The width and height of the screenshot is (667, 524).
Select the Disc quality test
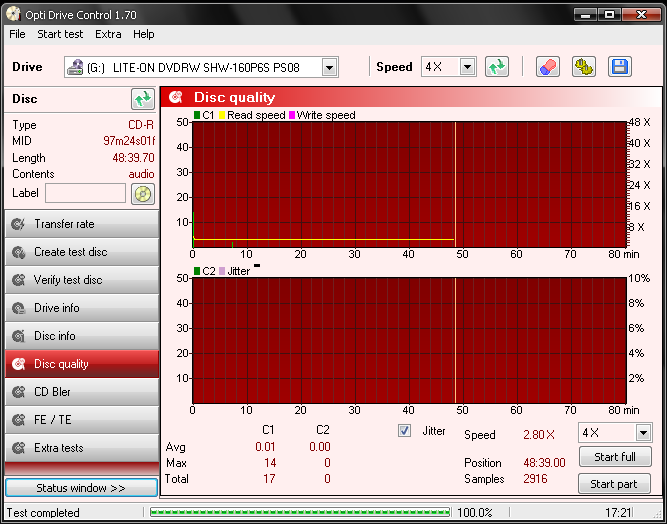click(82, 364)
